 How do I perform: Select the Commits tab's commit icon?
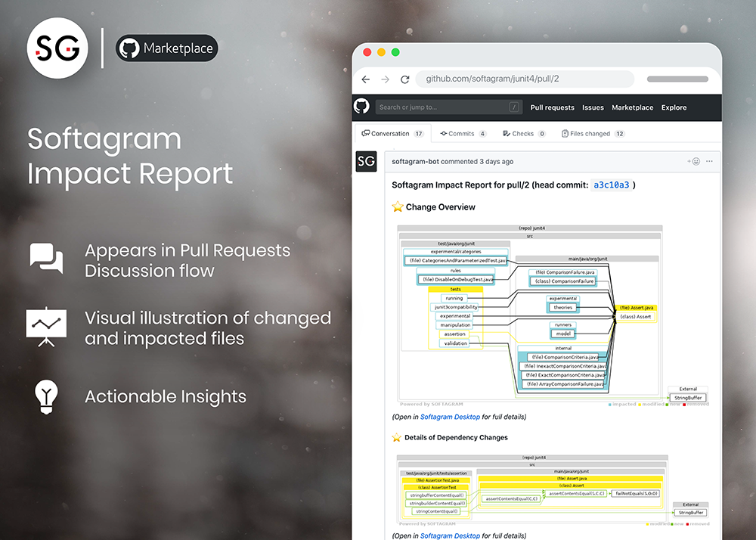tap(445, 133)
